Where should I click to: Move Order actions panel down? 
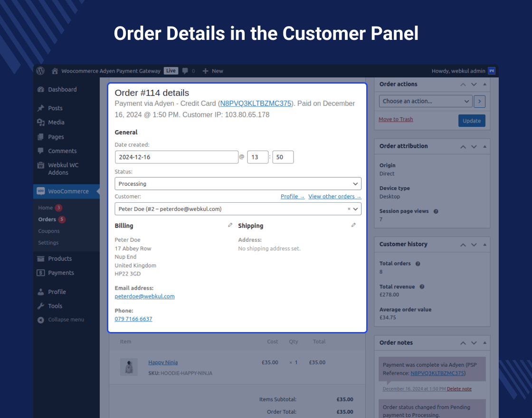coord(474,85)
